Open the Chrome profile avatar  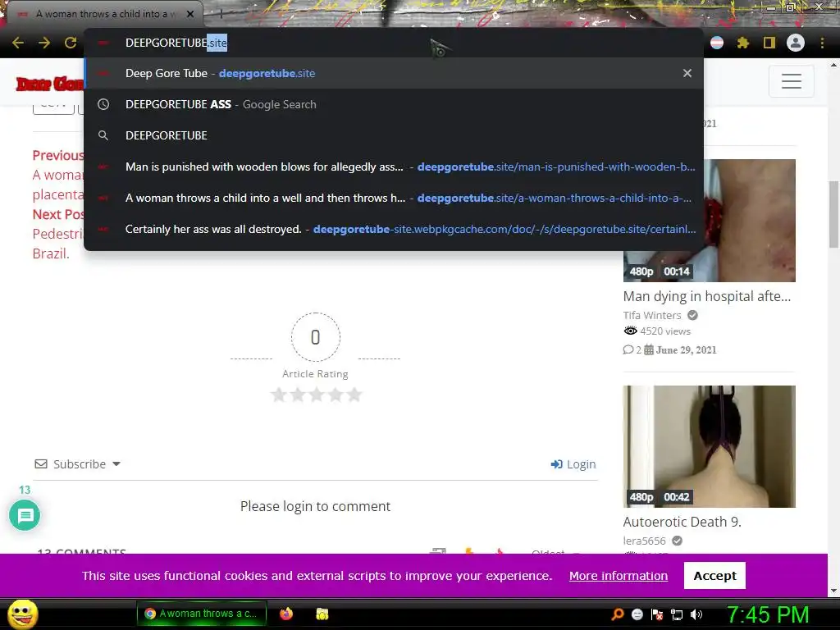point(796,43)
